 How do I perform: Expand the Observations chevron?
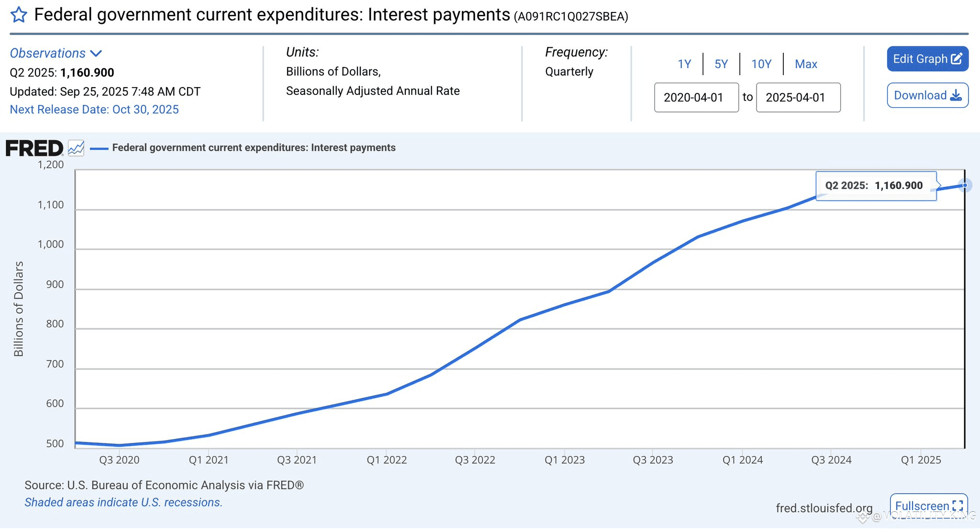96,53
